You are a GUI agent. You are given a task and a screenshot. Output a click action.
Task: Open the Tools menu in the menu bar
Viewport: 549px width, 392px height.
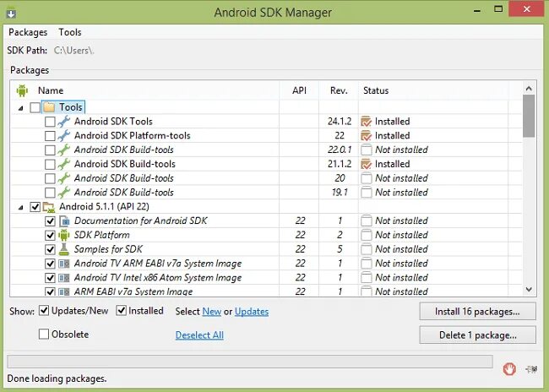click(x=70, y=32)
